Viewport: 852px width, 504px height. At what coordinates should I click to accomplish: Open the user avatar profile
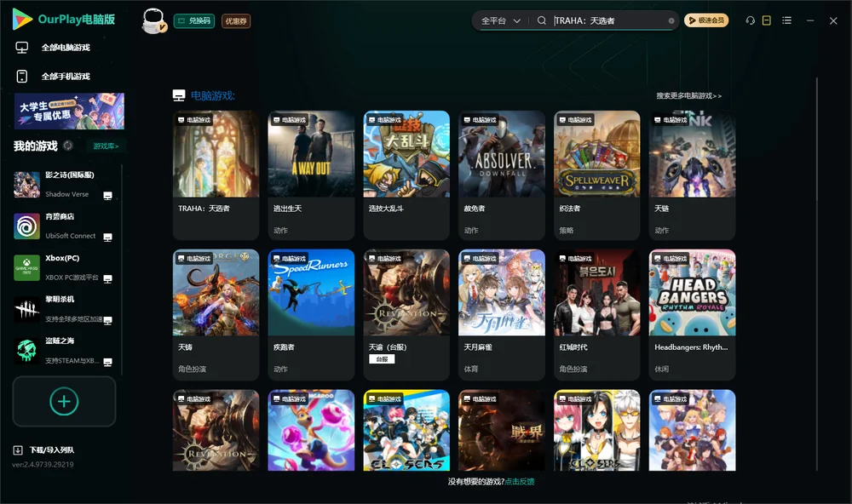pos(153,20)
